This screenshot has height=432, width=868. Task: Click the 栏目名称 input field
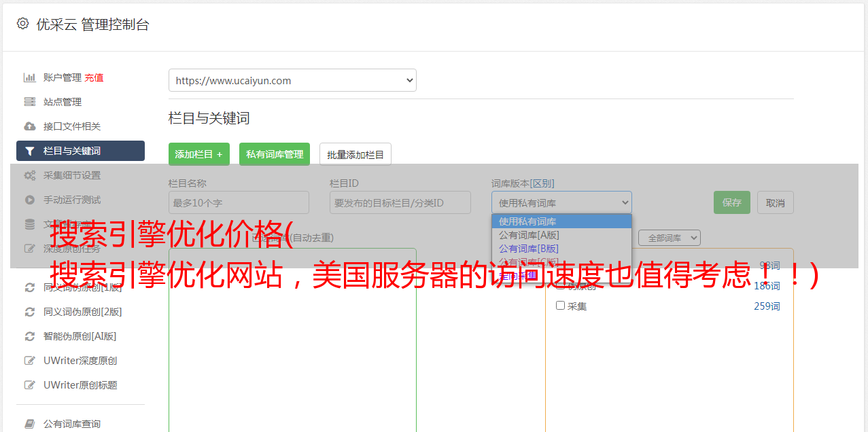click(239, 202)
